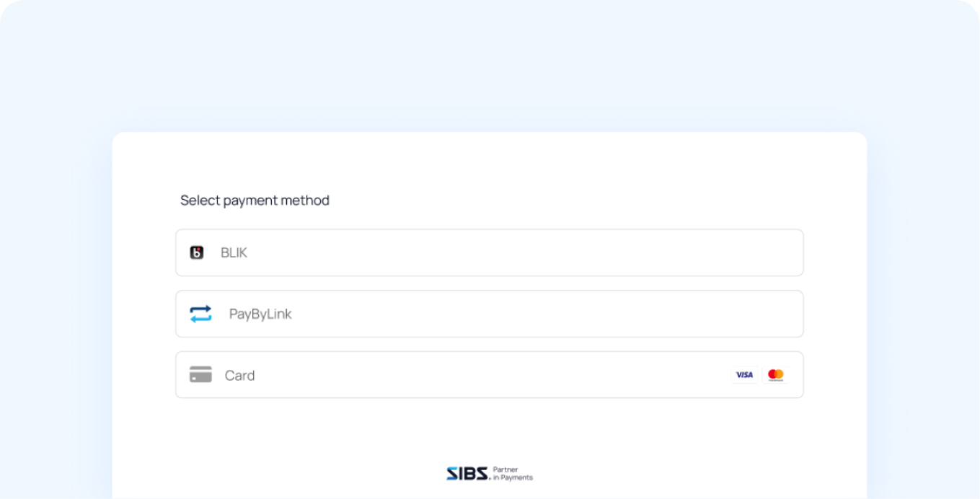This screenshot has width=980, height=499.
Task: Click the "PayByLink" label text
Action: 260,314
